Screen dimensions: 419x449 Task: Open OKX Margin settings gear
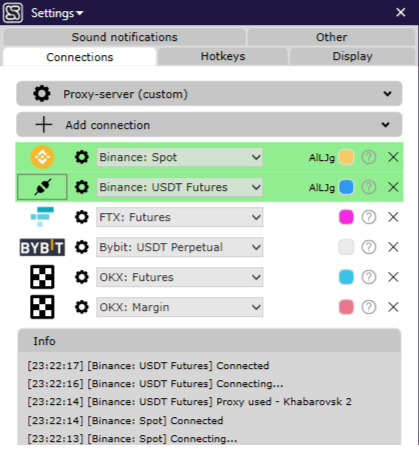82,307
